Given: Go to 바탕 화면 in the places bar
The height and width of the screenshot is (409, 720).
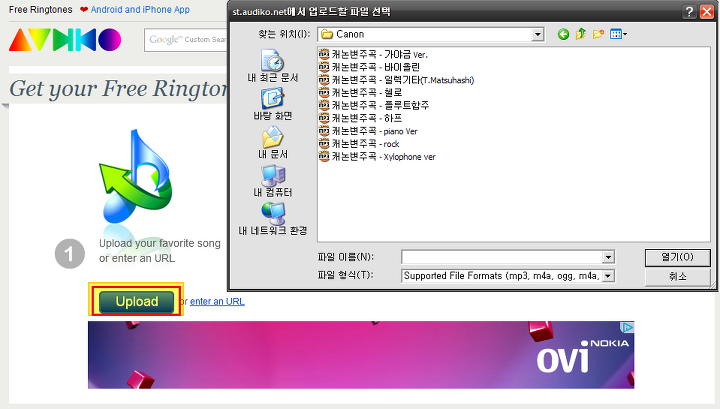Looking at the screenshot, I should coord(273,105).
